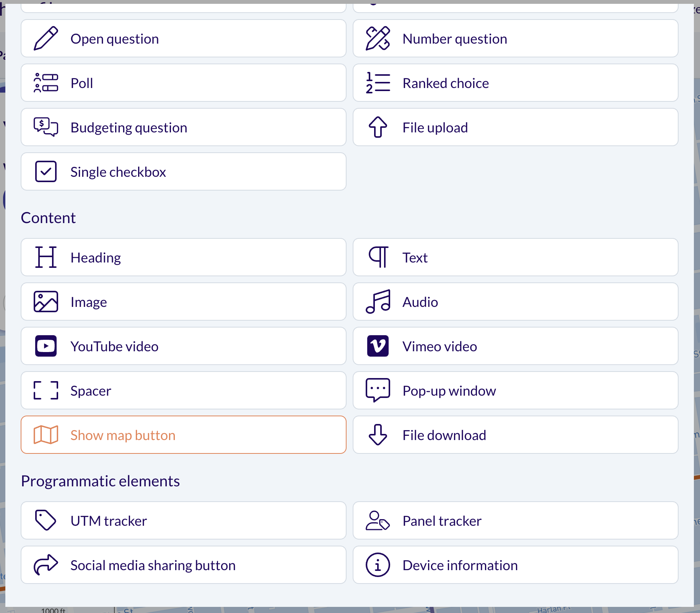Insert an Audio element
This screenshot has height=613, width=700.
pyautogui.click(x=516, y=302)
